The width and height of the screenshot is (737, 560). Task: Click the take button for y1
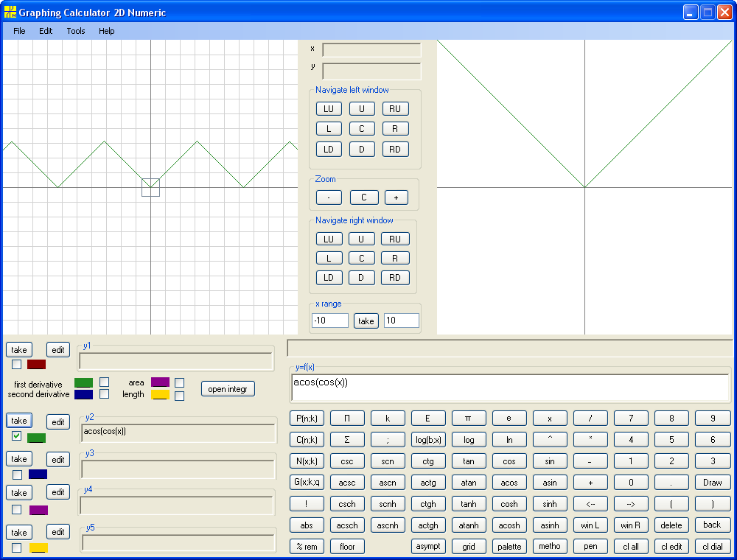[x=19, y=350]
